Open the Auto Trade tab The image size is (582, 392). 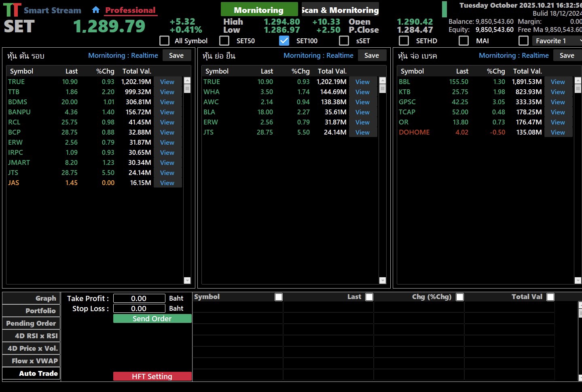pos(32,373)
